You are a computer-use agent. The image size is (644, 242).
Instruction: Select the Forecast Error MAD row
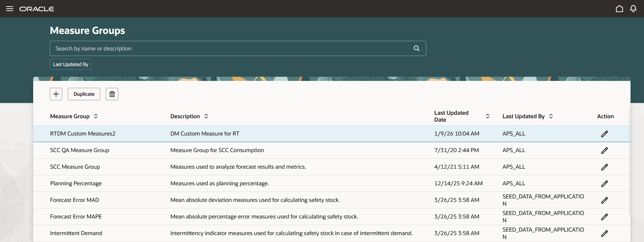(x=75, y=200)
